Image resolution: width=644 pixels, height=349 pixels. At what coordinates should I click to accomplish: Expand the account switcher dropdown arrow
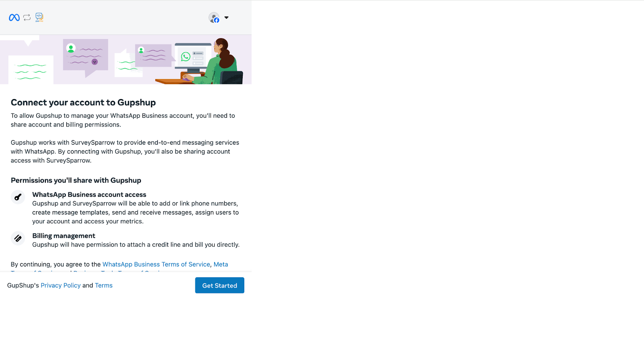(226, 18)
